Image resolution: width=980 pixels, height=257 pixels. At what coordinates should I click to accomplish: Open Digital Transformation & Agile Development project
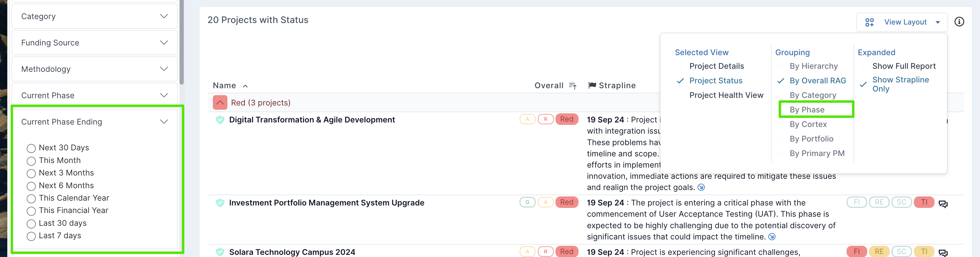pos(312,120)
